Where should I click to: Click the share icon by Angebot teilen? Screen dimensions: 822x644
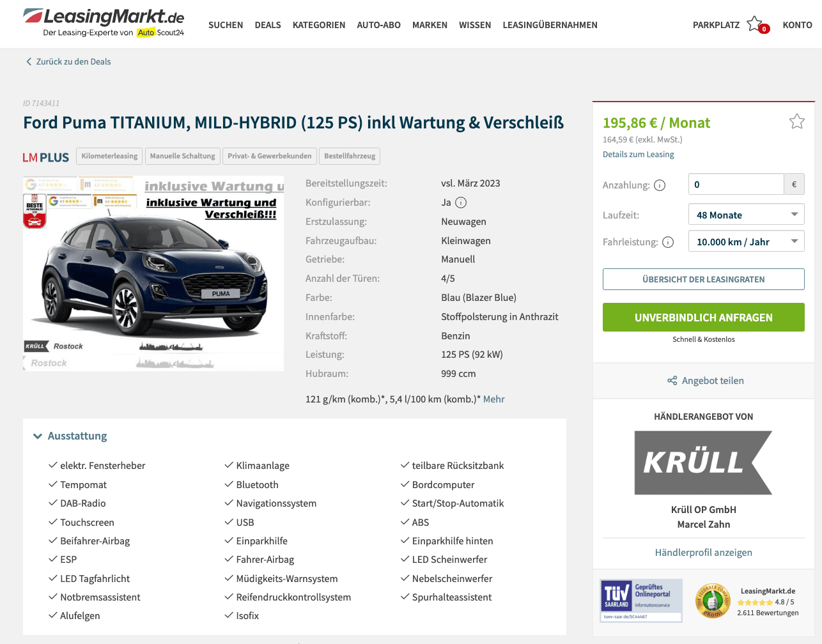coord(672,381)
